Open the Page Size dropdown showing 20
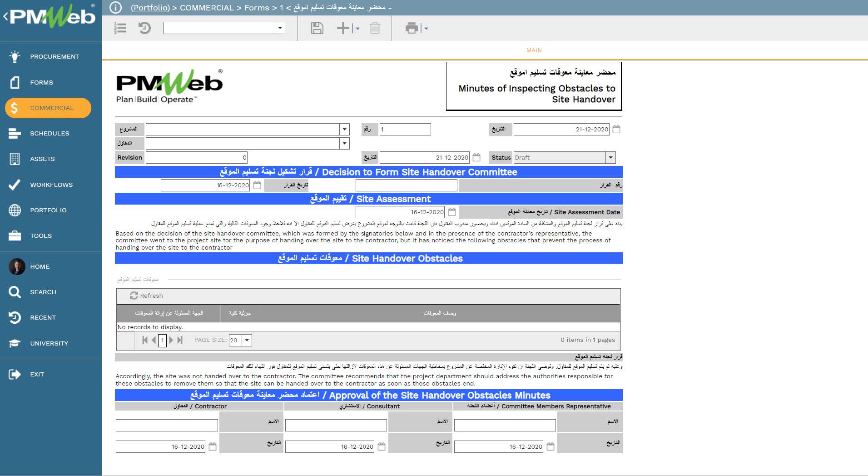This screenshot has height=476, width=868. pos(247,340)
